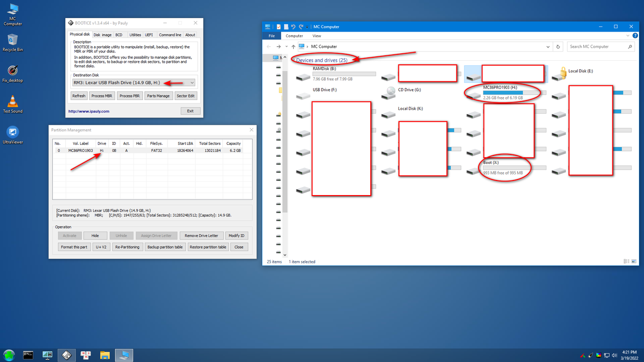Go forward in MC Computer explorer
Image resolution: width=644 pixels, height=362 pixels.
(x=279, y=47)
